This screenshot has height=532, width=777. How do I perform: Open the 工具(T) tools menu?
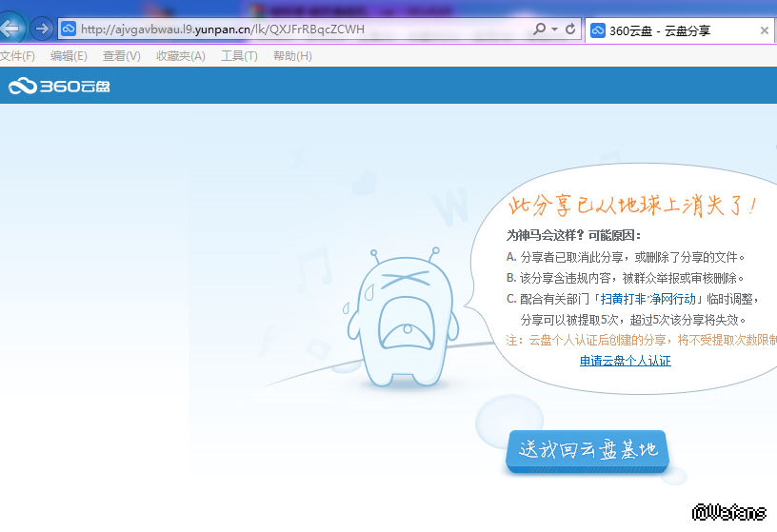(x=239, y=56)
